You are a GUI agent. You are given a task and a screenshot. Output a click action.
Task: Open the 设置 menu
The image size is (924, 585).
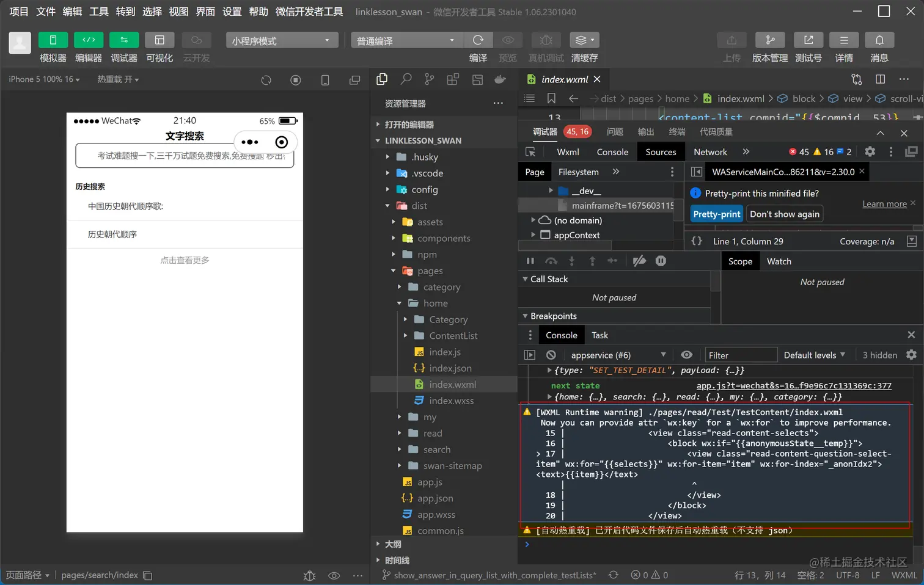coord(232,12)
